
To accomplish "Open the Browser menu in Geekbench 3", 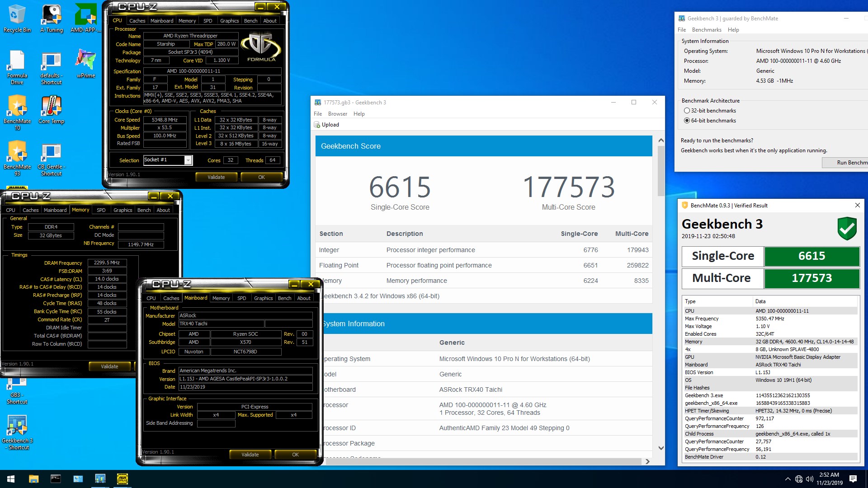I will point(338,114).
